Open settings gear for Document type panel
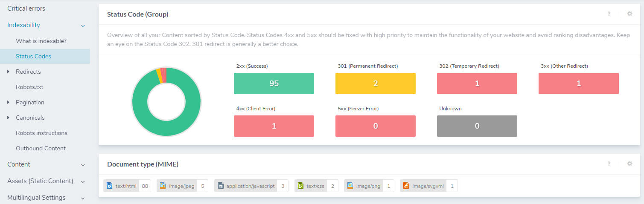644x204 pixels. [629, 164]
